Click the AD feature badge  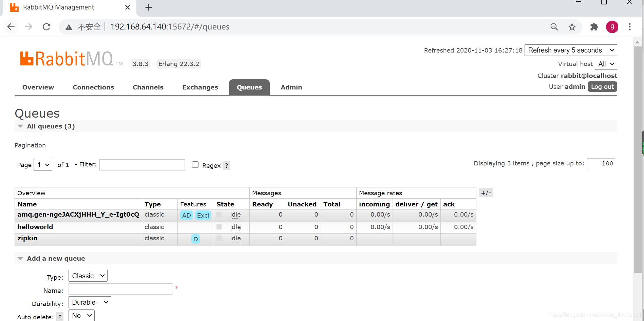(x=187, y=215)
